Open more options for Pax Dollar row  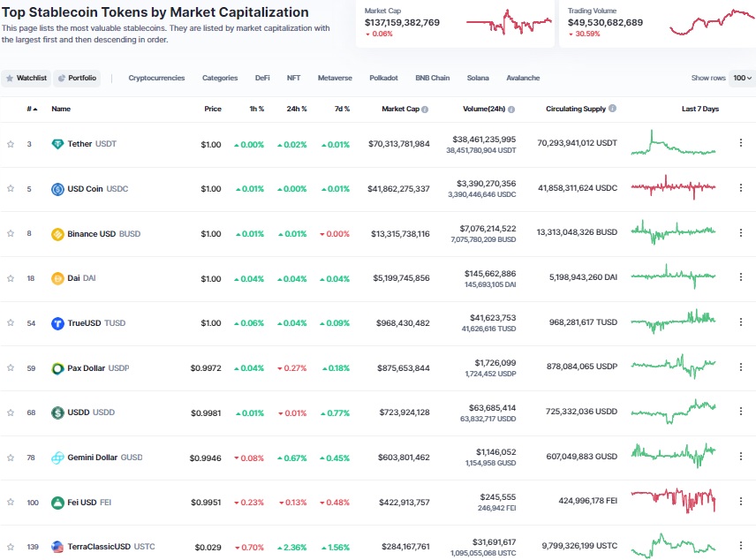741,367
